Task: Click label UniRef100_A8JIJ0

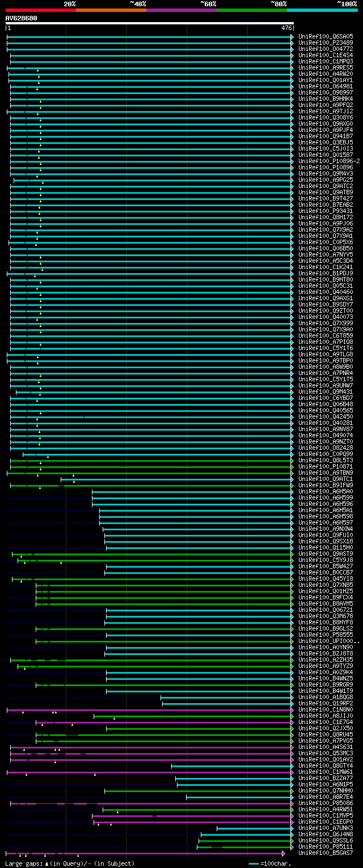Action: click(x=326, y=716)
